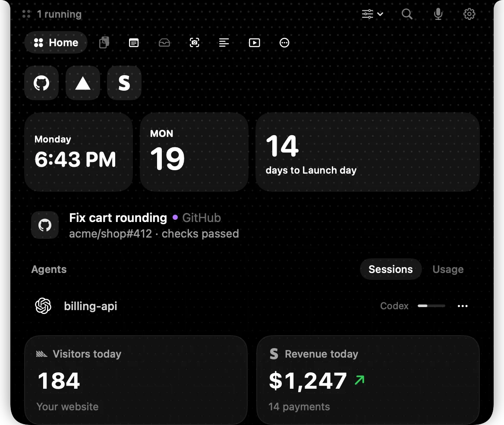
Task: Click the "14 payments" text
Action: tap(299, 407)
